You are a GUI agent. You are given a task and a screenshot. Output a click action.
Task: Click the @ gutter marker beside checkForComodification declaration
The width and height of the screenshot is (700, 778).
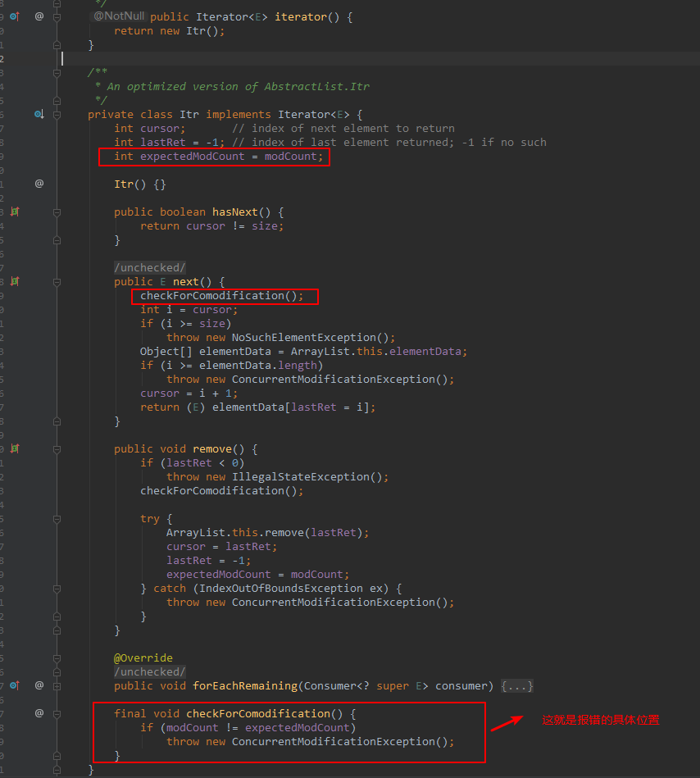pos(39,713)
